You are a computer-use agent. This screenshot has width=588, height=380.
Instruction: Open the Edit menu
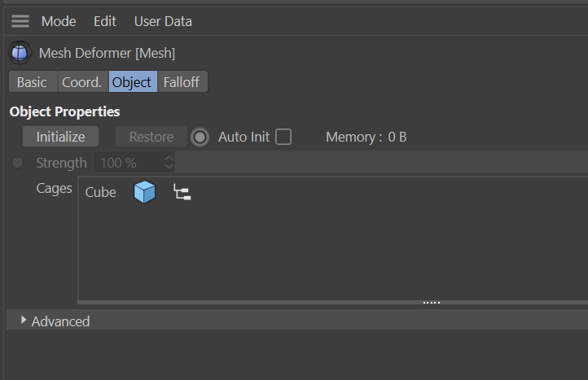coord(105,21)
